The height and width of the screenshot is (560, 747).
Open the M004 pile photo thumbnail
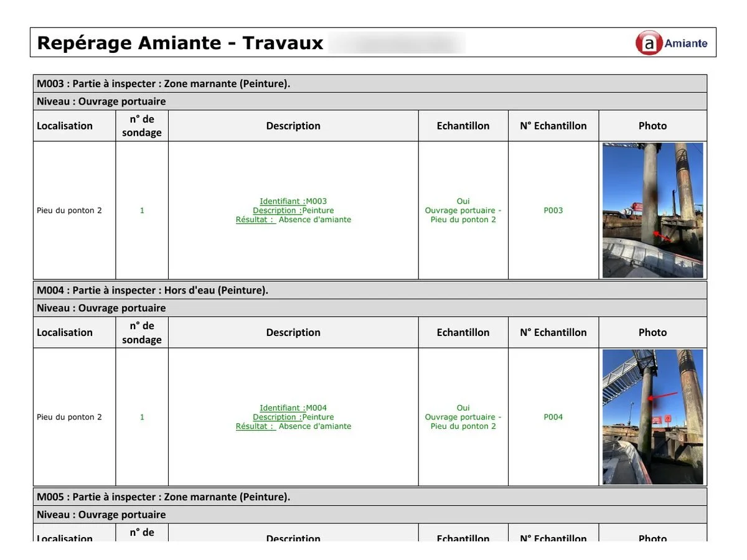coord(653,417)
